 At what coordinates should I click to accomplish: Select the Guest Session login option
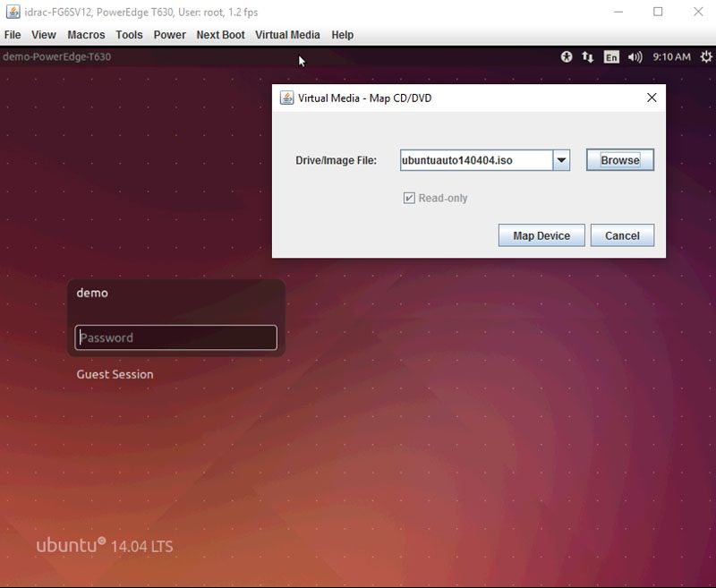[x=115, y=374]
